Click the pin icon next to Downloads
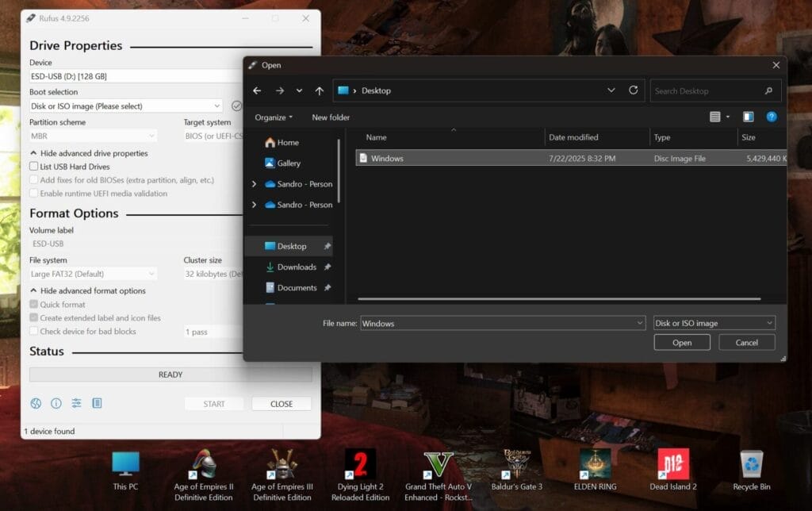Screen dimensions: 812x511 click(x=327, y=267)
